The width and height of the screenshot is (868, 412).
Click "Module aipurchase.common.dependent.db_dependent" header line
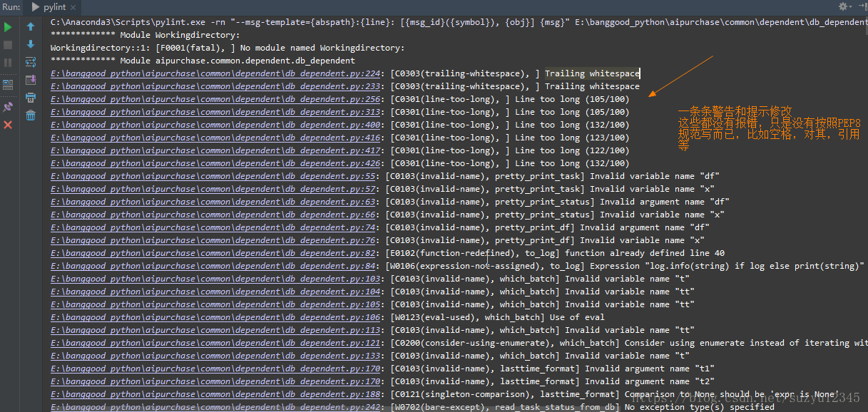point(203,61)
